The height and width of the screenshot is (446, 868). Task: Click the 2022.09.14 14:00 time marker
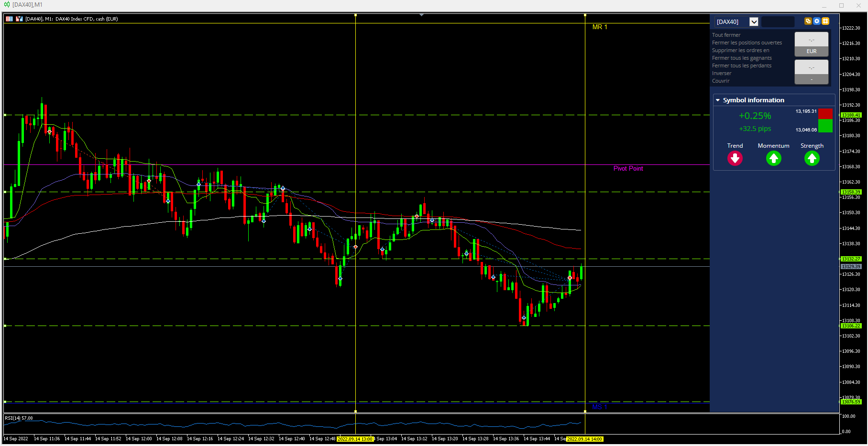pyautogui.click(x=584, y=439)
